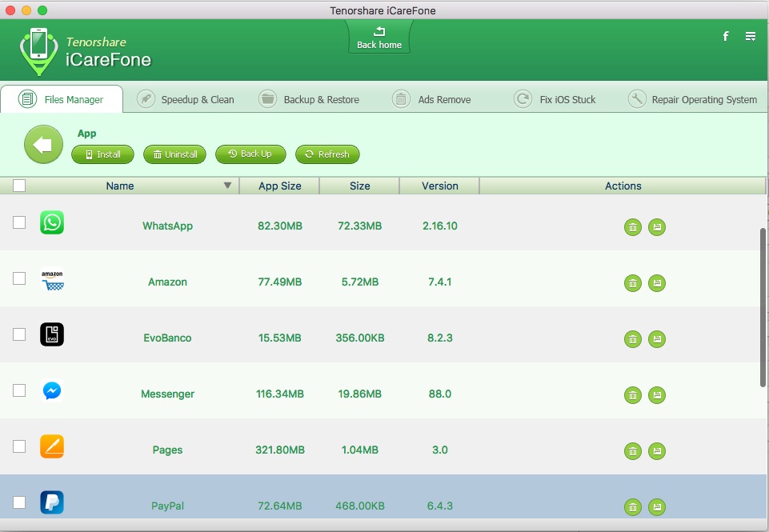
Task: Select the Amazon app name
Action: click(x=168, y=282)
